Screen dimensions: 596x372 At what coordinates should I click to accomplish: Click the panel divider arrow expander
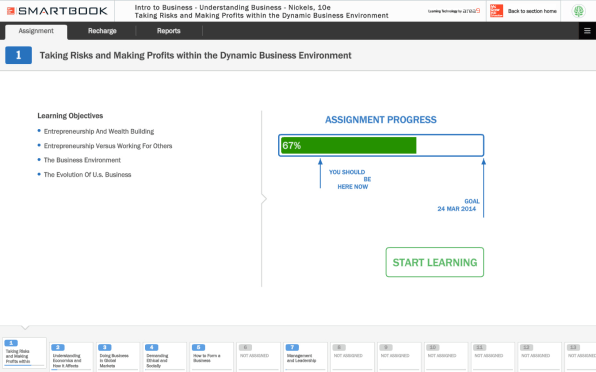(264, 199)
